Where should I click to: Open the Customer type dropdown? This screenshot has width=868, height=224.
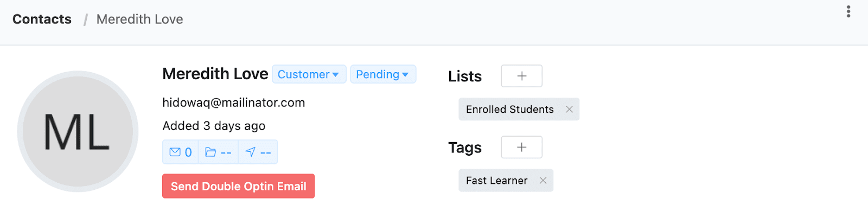click(309, 74)
